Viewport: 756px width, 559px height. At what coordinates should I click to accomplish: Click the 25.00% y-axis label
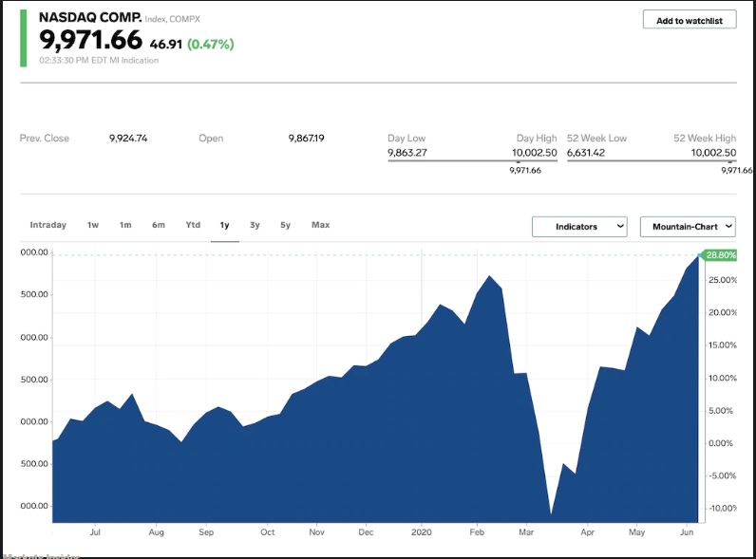coord(722,280)
